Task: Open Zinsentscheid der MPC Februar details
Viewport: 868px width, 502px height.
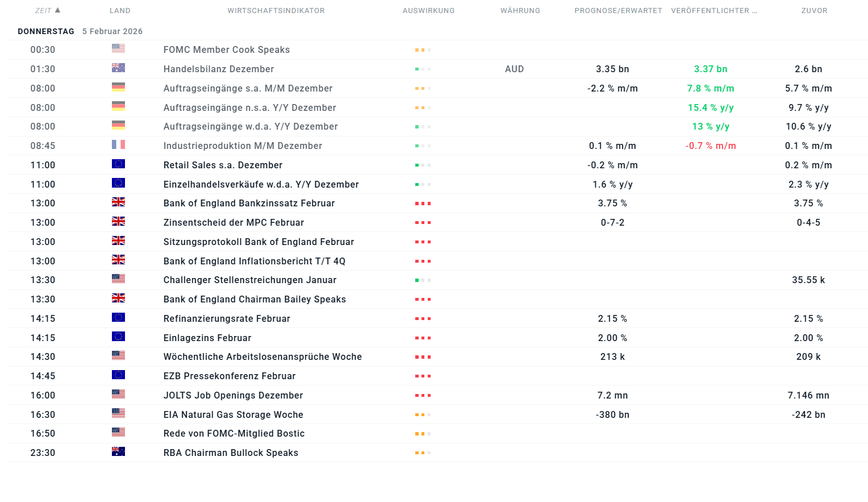Action: tap(233, 223)
